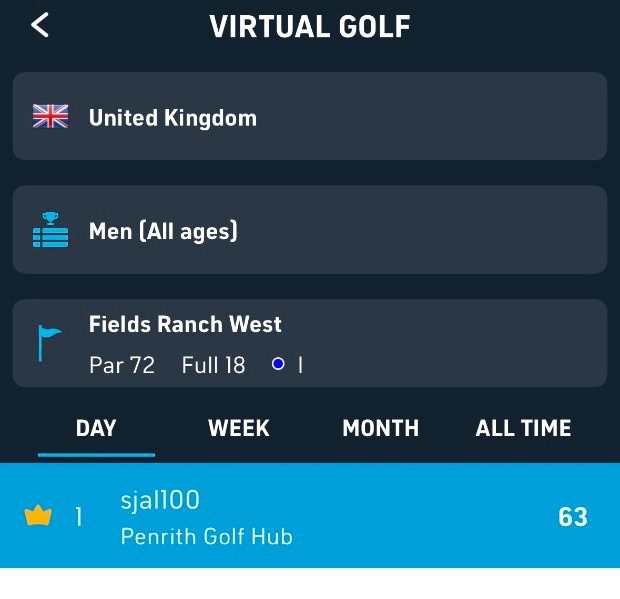Click the United Kingdom flag icon
The width and height of the screenshot is (620, 599).
50,117
